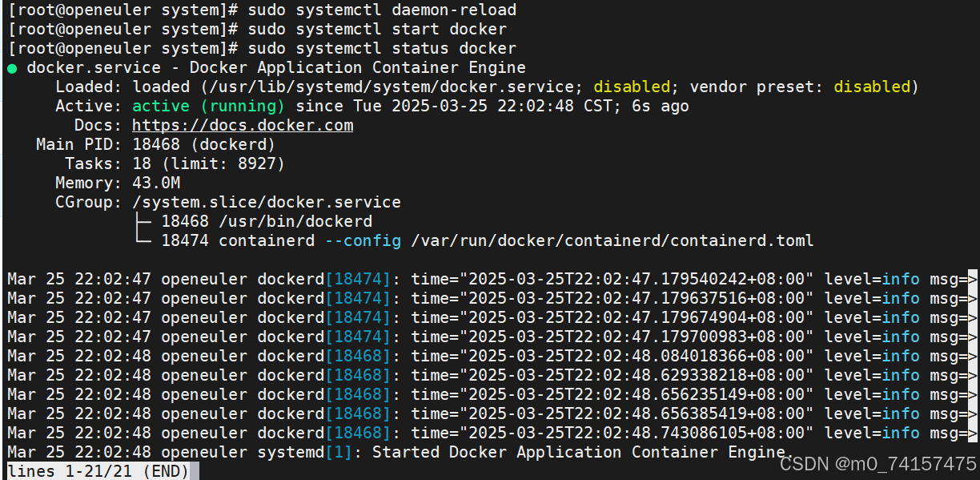Open the https://docs.docker.com link
The height and width of the screenshot is (480, 980).
(x=243, y=126)
